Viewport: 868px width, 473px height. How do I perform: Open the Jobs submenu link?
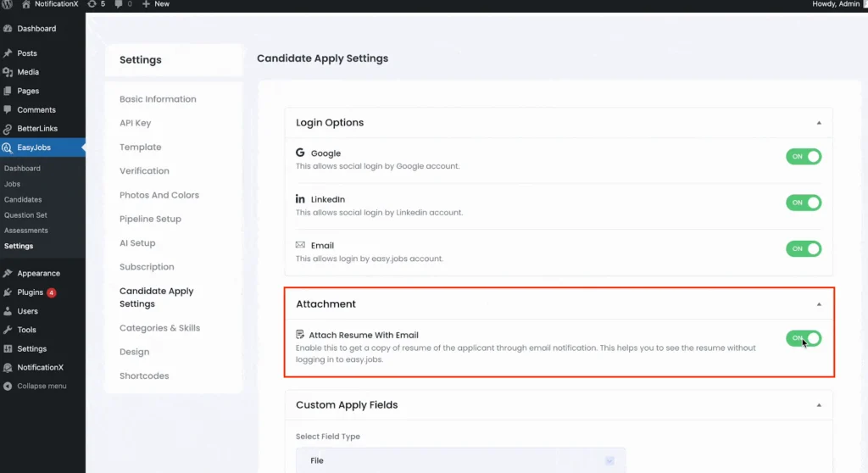click(12, 184)
